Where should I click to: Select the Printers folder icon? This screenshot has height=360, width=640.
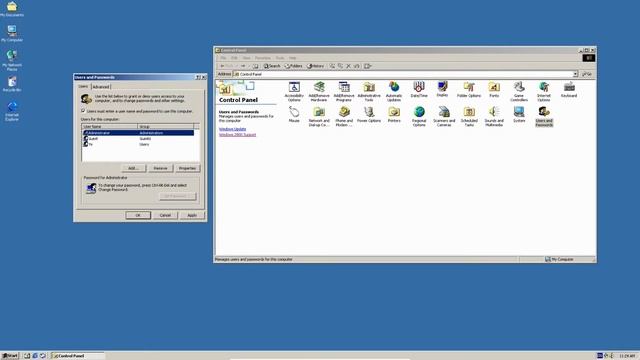click(x=394, y=114)
